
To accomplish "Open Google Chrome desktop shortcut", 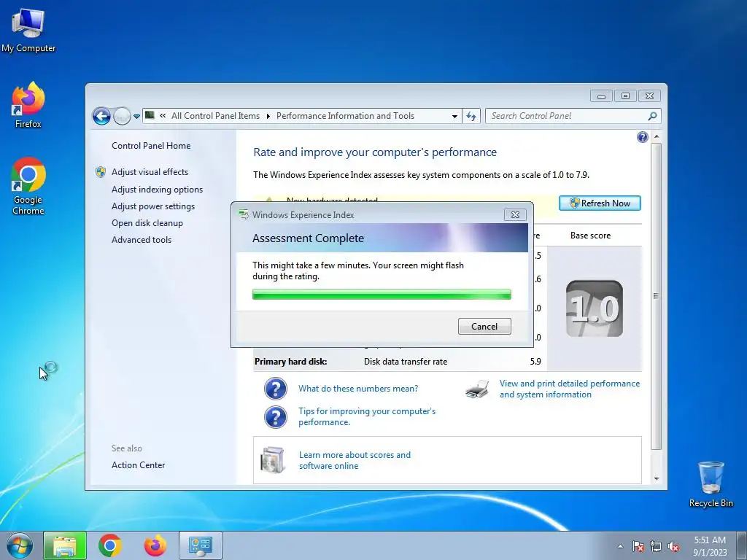I will point(28,186).
